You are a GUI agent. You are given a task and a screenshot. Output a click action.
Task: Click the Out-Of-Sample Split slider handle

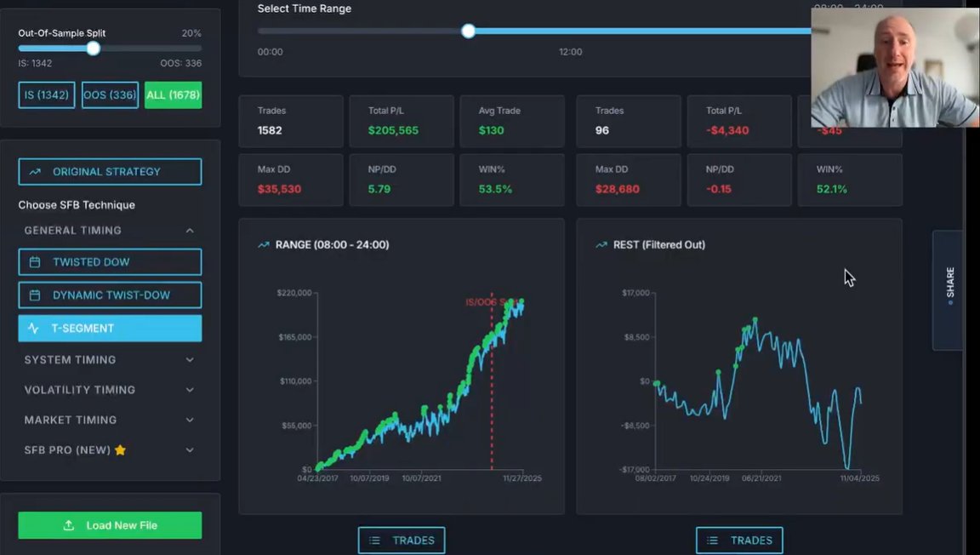point(93,49)
